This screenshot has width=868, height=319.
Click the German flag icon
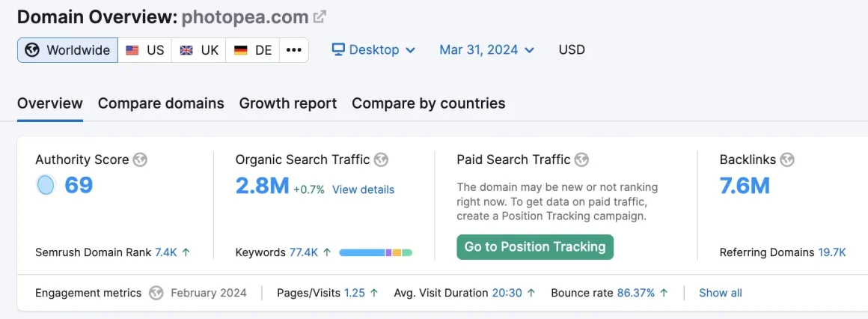[x=240, y=50]
